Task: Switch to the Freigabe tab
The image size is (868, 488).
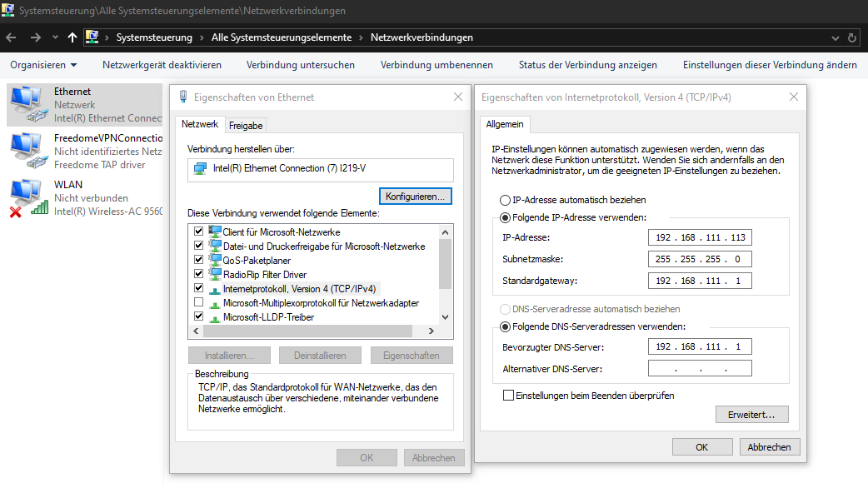Action: [x=246, y=126]
